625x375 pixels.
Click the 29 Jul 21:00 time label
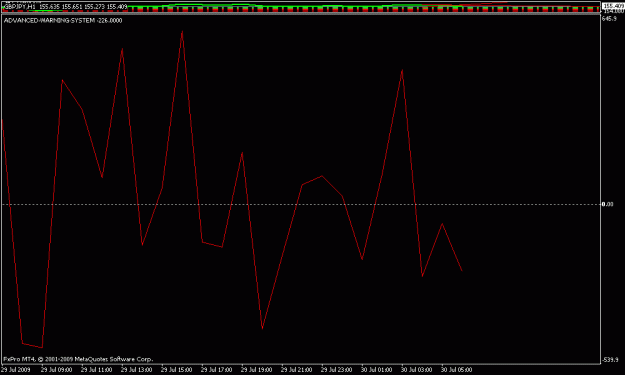[x=297, y=369]
